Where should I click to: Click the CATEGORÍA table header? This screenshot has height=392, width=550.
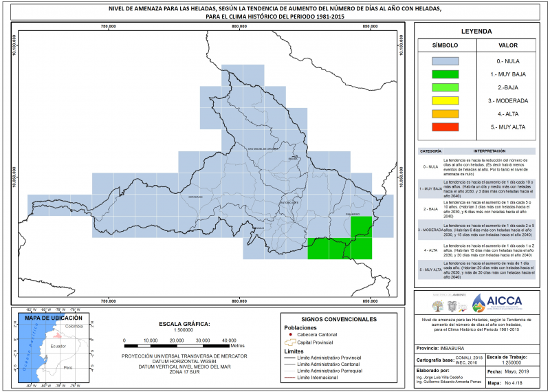pos(430,151)
